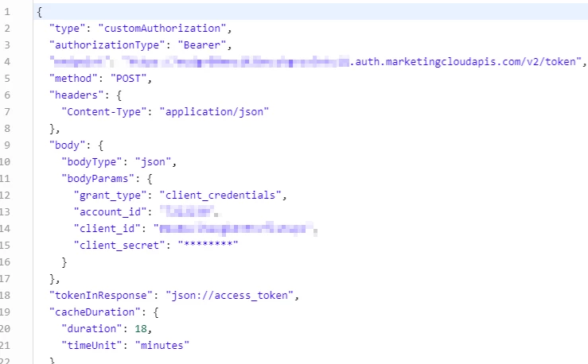This screenshot has width=588, height=364.
Task: Select the "authorizationType" key
Action: click(107, 45)
